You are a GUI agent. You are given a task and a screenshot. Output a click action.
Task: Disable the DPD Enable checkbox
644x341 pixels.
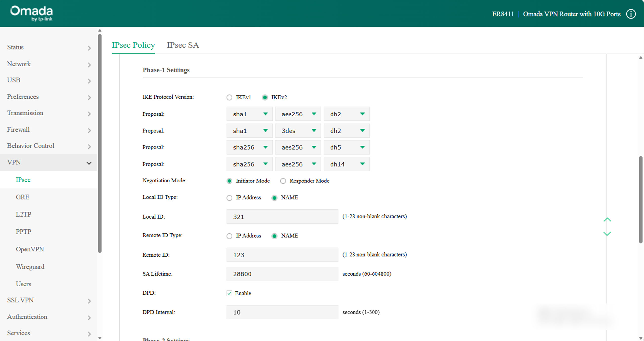click(x=229, y=293)
